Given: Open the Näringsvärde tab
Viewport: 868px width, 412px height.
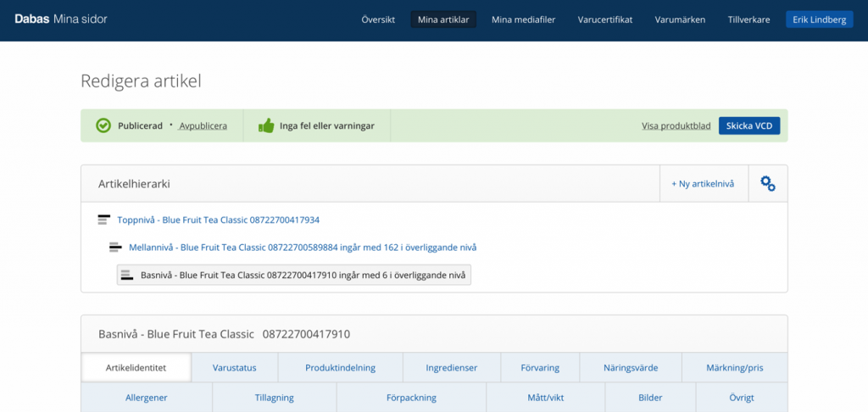Looking at the screenshot, I should (631, 368).
